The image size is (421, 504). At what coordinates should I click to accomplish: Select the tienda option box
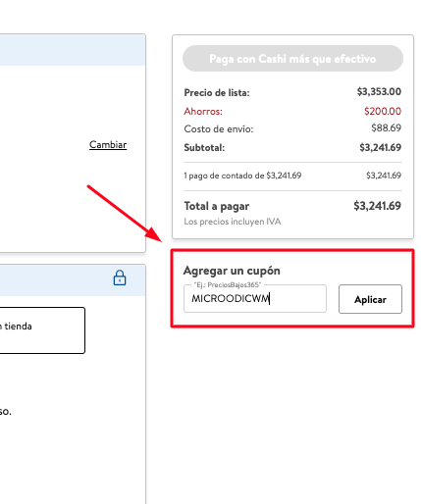[42, 330]
